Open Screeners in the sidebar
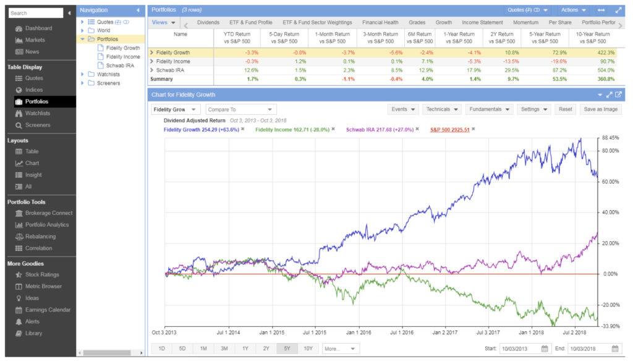Image resolution: width=633 pixels, height=364 pixels. (x=33, y=125)
